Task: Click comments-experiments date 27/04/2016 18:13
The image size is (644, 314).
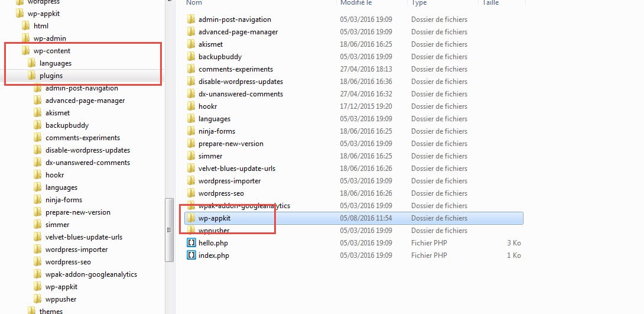Action: coord(366,69)
